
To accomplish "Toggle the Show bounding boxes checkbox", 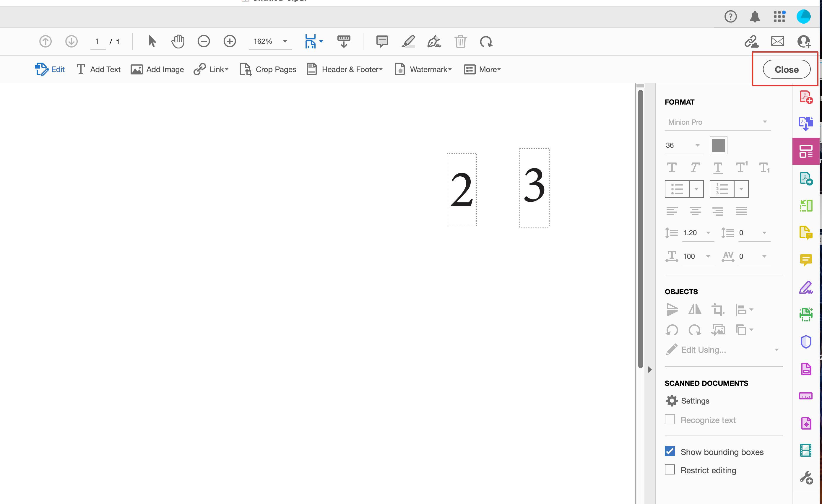I will 670,451.
